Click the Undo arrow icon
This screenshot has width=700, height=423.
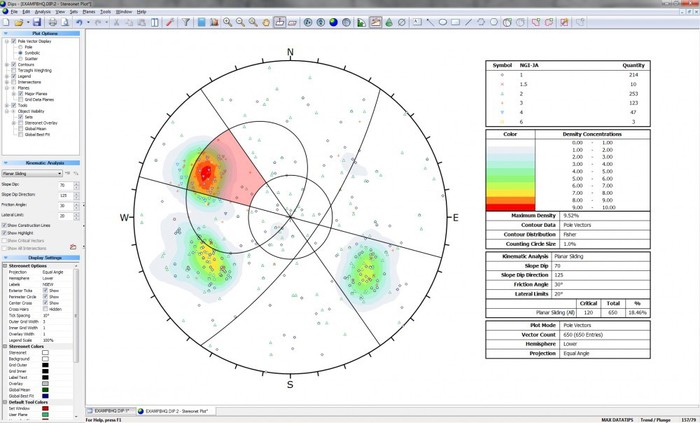pos(80,21)
